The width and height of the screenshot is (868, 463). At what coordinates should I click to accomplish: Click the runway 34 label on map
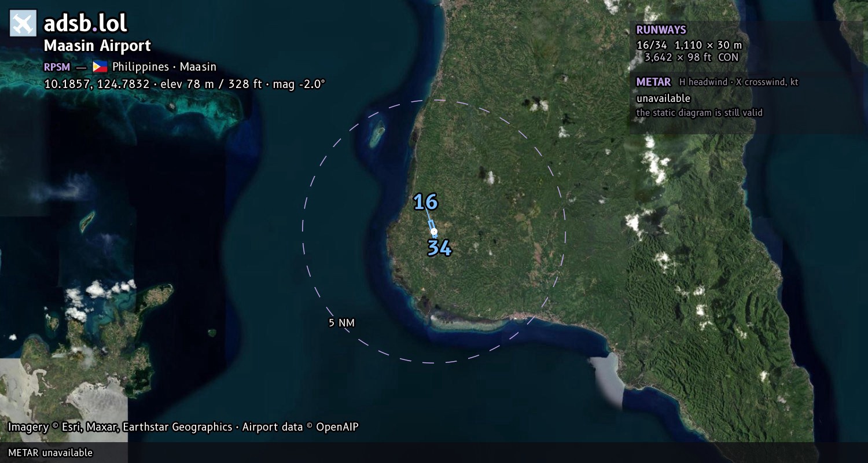pyautogui.click(x=439, y=248)
